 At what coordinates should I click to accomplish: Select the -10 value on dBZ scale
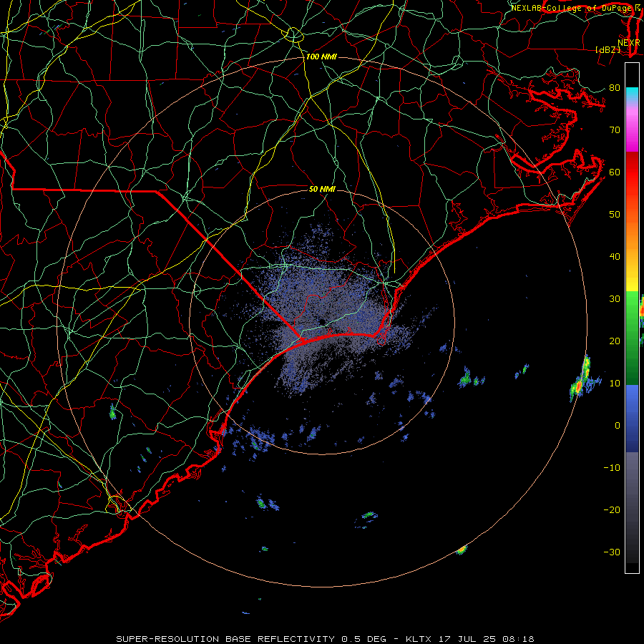[x=612, y=468]
